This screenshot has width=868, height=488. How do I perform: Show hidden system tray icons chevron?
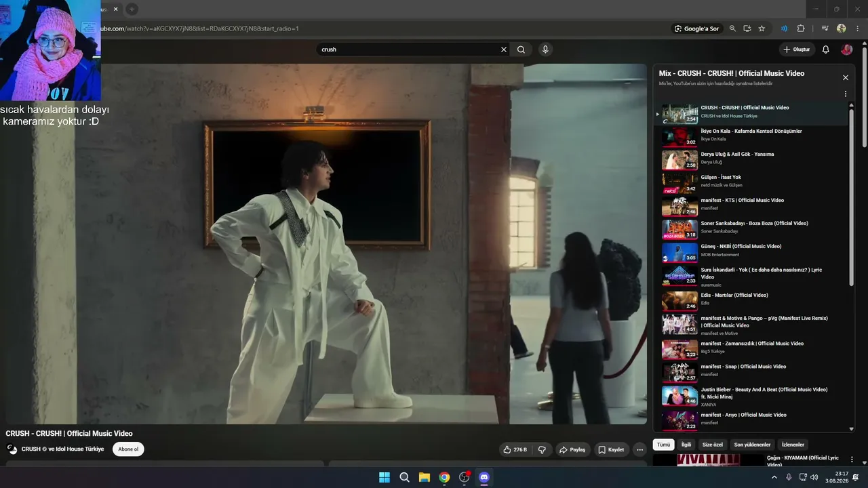(774, 477)
